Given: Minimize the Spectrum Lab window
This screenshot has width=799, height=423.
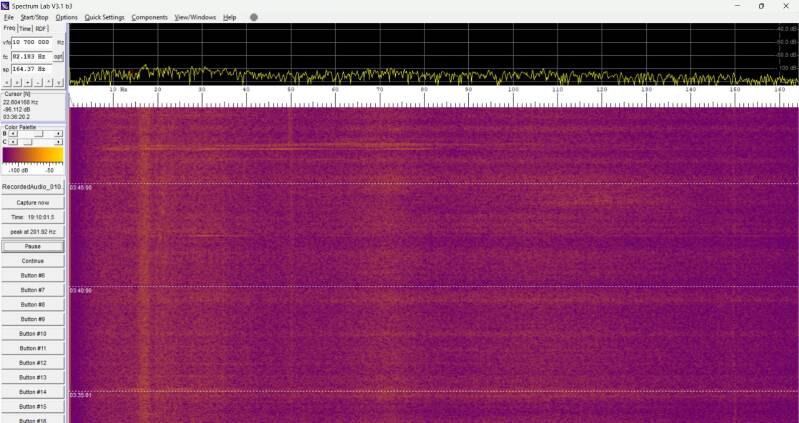Looking at the screenshot, I should click(737, 6).
